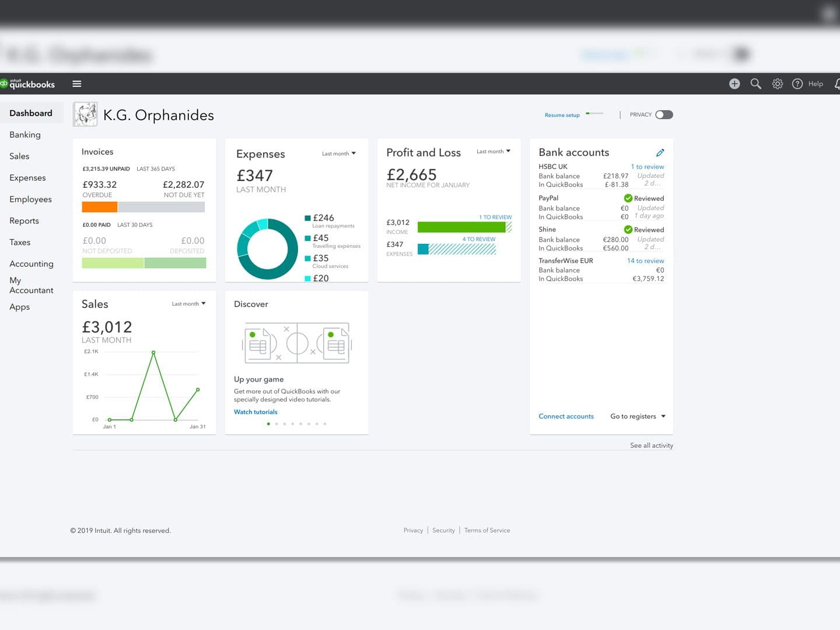Toggle the Privacy switch
The image size is (840, 630).
coord(664,115)
